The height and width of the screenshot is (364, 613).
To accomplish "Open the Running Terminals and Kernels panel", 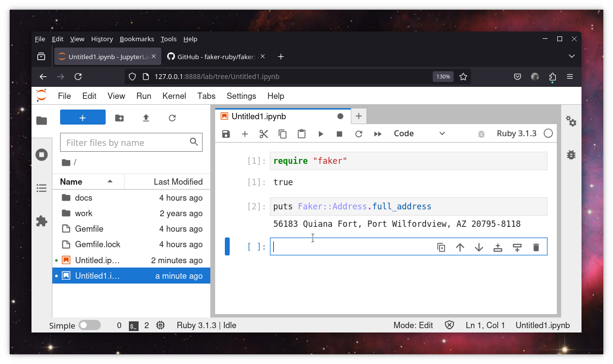I will [42, 155].
